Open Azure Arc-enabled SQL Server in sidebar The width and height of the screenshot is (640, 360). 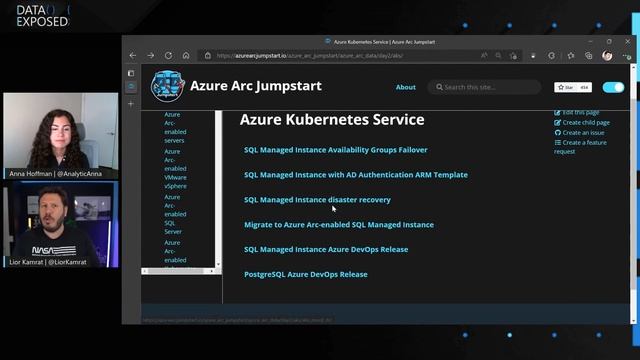(x=175, y=214)
